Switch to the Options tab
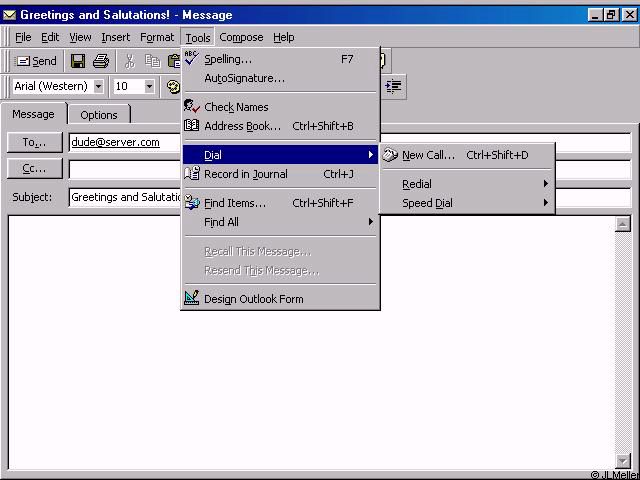The height and width of the screenshot is (480, 640). 99,115
